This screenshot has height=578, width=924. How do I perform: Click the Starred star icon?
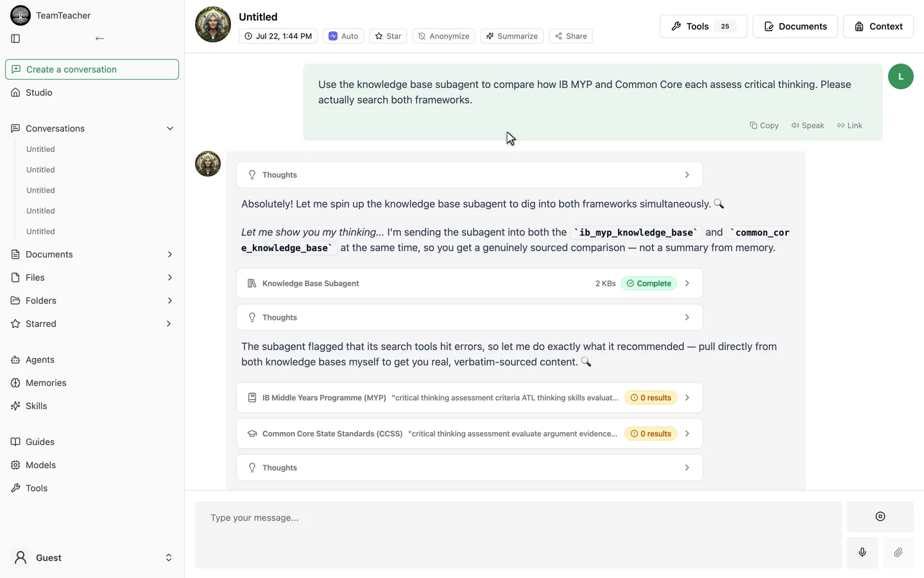point(15,324)
